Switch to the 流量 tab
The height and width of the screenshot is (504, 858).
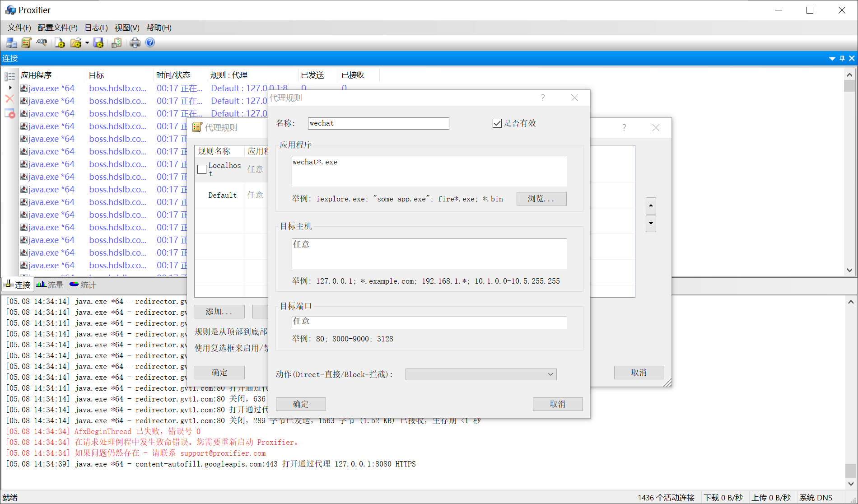pyautogui.click(x=50, y=285)
